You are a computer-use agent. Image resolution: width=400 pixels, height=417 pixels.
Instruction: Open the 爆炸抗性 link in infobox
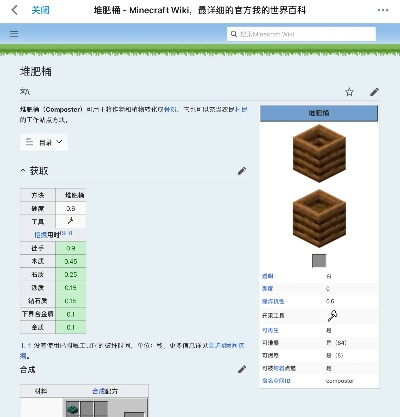(273, 301)
